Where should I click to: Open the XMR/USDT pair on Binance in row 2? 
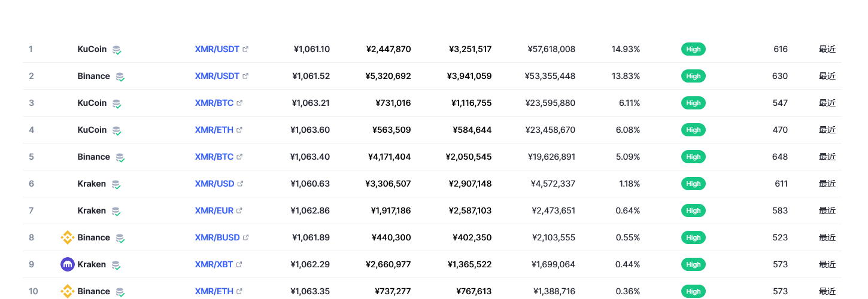tap(217, 76)
